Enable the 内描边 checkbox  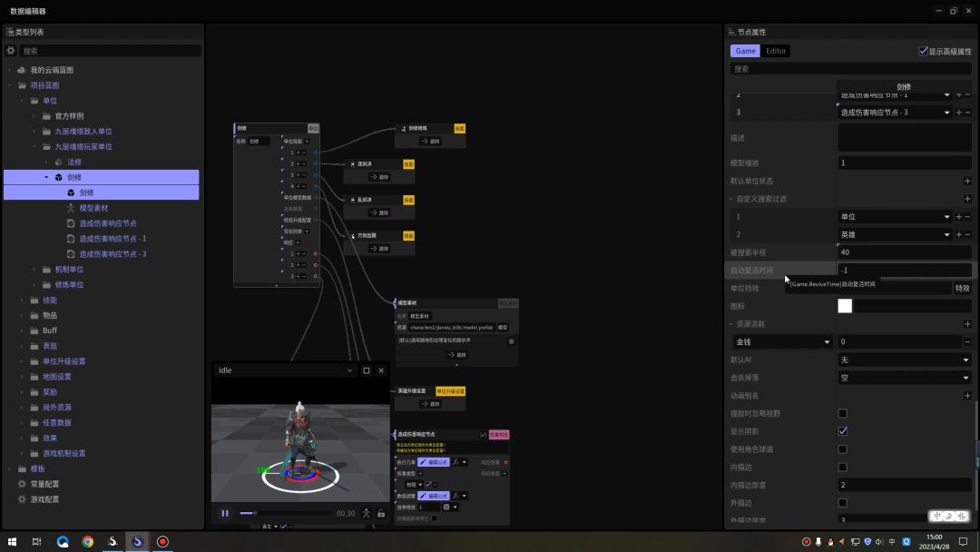843,468
